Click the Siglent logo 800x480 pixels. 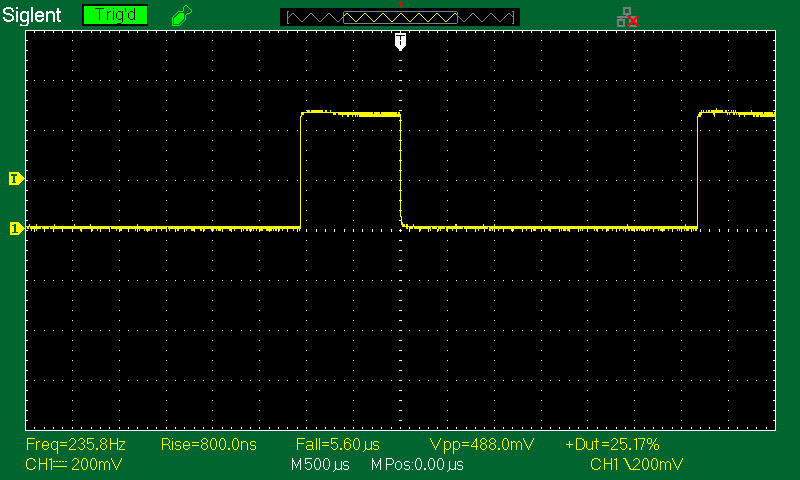coord(33,16)
